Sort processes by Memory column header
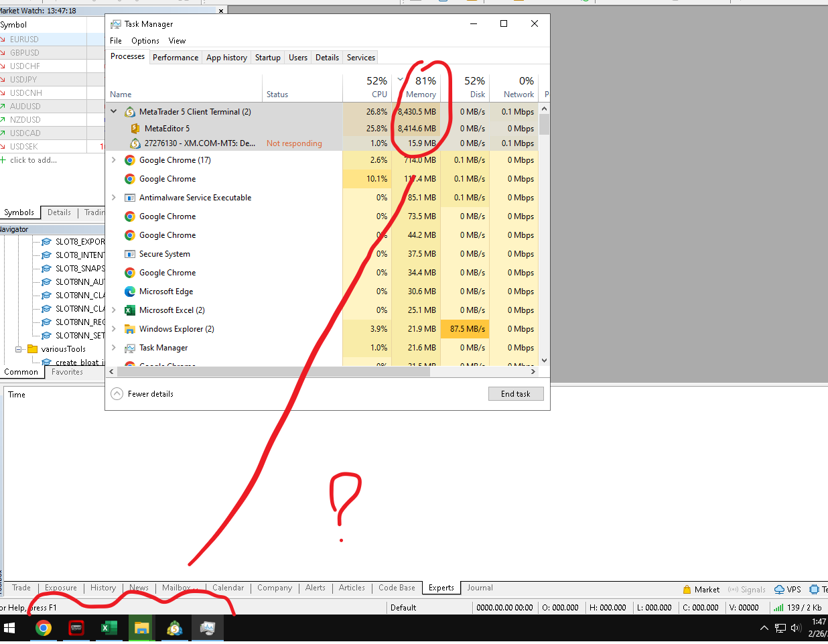 [x=416, y=87]
